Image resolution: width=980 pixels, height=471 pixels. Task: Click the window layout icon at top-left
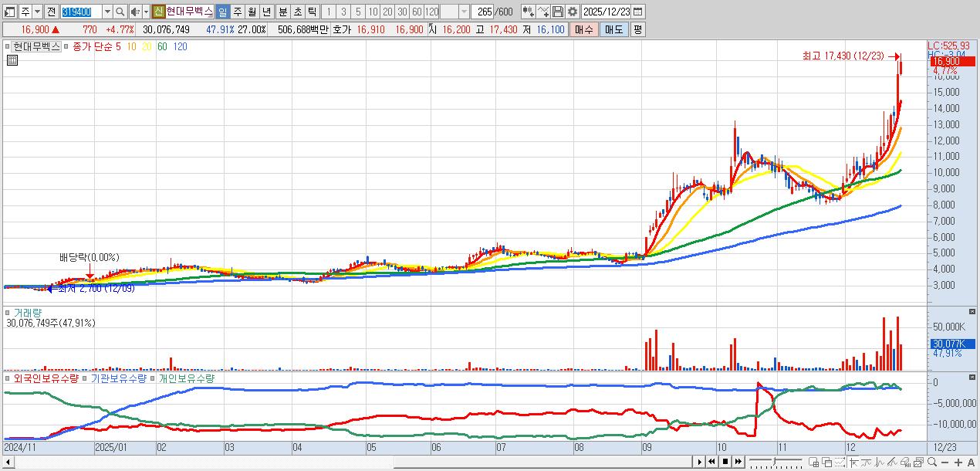click(x=10, y=12)
